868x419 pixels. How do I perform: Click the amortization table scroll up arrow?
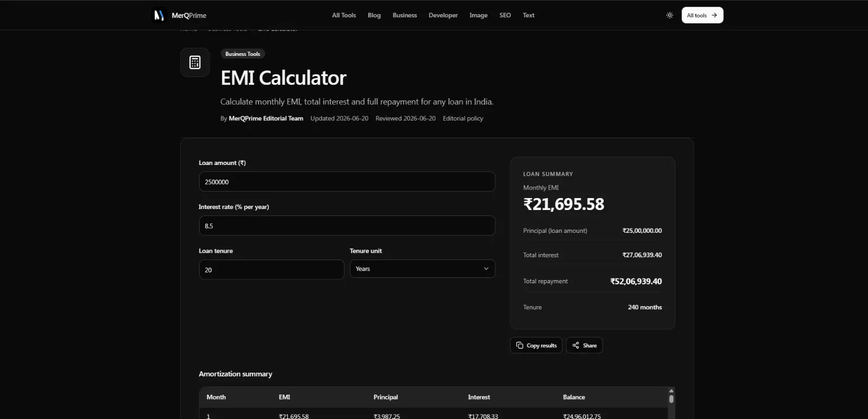tap(671, 391)
